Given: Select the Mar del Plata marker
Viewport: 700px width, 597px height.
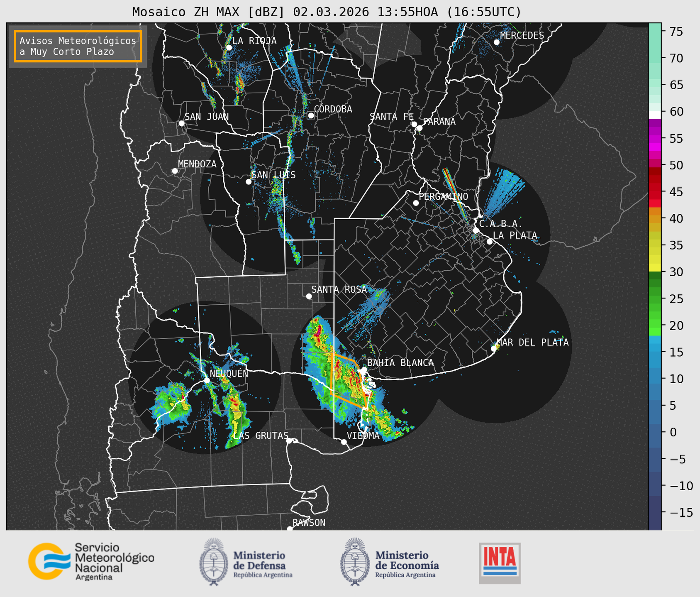Looking at the screenshot, I should (x=494, y=349).
